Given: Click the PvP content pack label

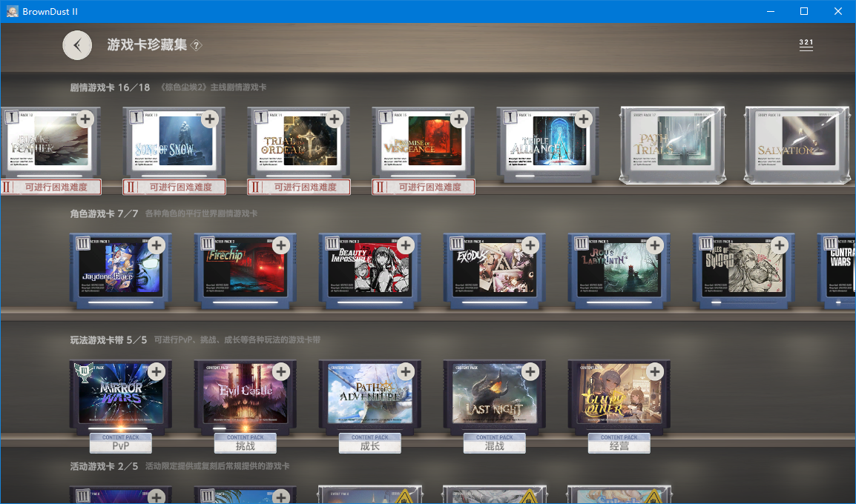Looking at the screenshot, I should pos(121,443).
